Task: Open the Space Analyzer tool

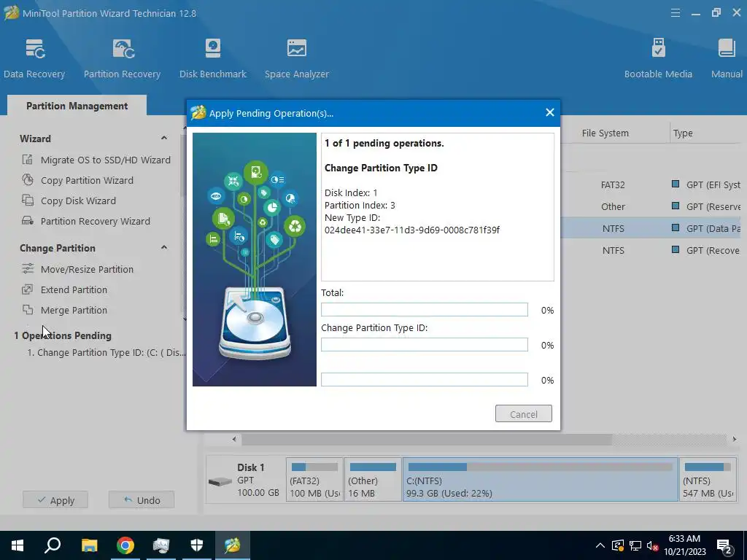Action: point(297,59)
